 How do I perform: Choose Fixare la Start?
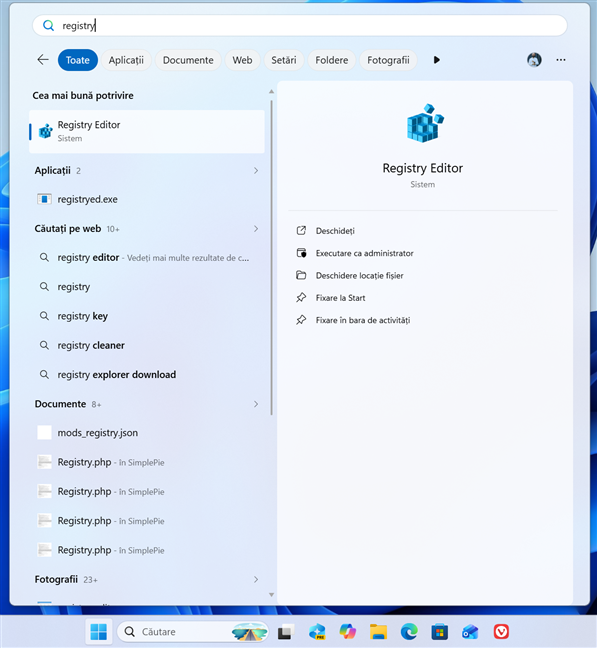pos(340,298)
